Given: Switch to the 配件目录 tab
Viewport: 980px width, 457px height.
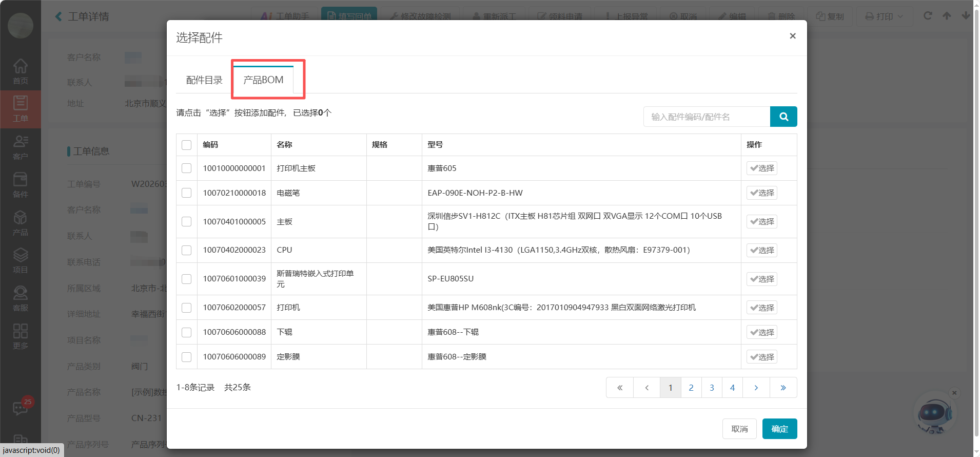Looking at the screenshot, I should (x=204, y=80).
